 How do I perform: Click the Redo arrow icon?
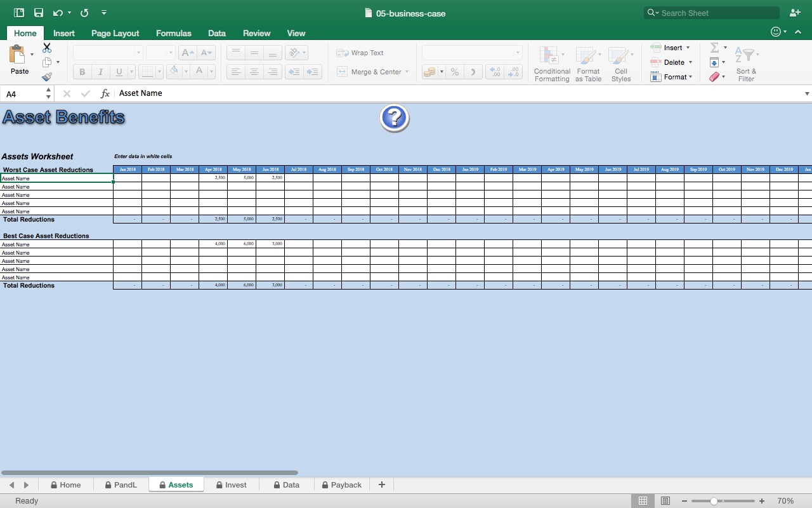tap(84, 13)
